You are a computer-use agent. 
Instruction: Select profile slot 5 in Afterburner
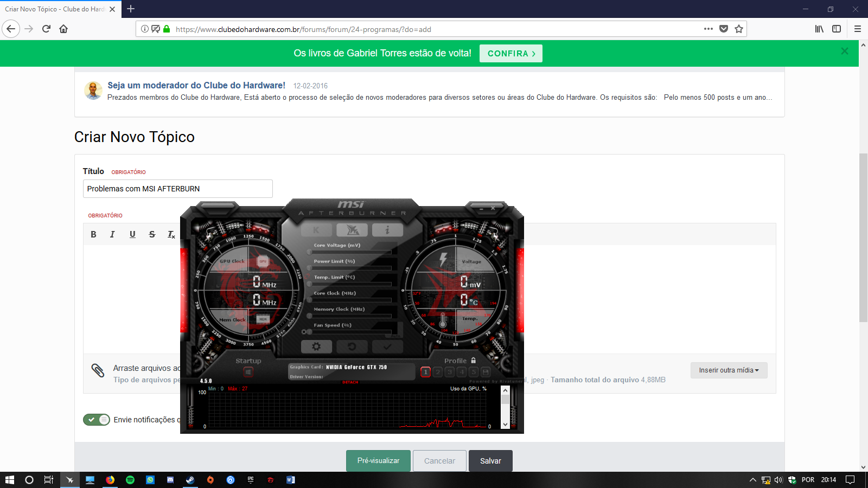click(474, 372)
